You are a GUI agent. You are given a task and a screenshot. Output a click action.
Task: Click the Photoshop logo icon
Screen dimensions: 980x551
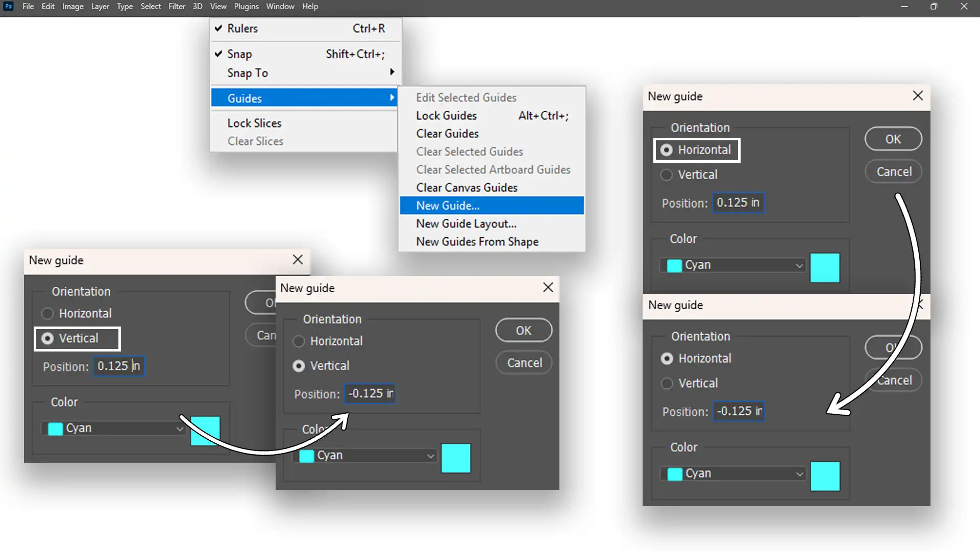[8, 7]
